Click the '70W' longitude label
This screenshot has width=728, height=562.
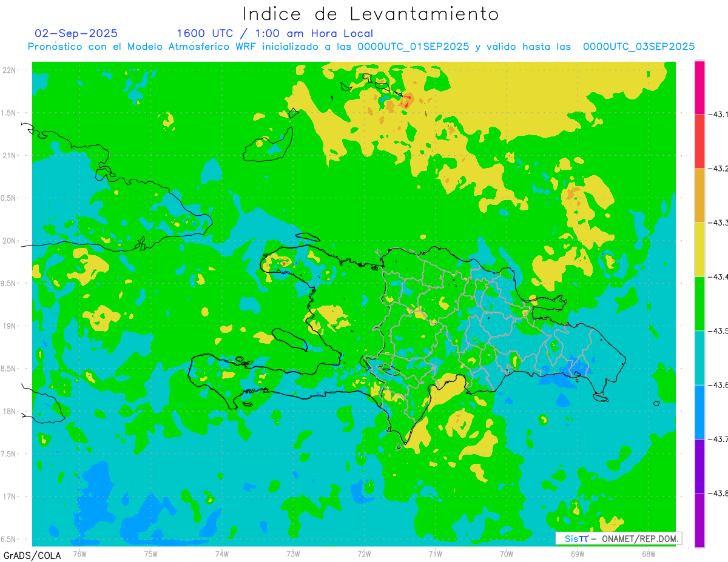click(506, 554)
